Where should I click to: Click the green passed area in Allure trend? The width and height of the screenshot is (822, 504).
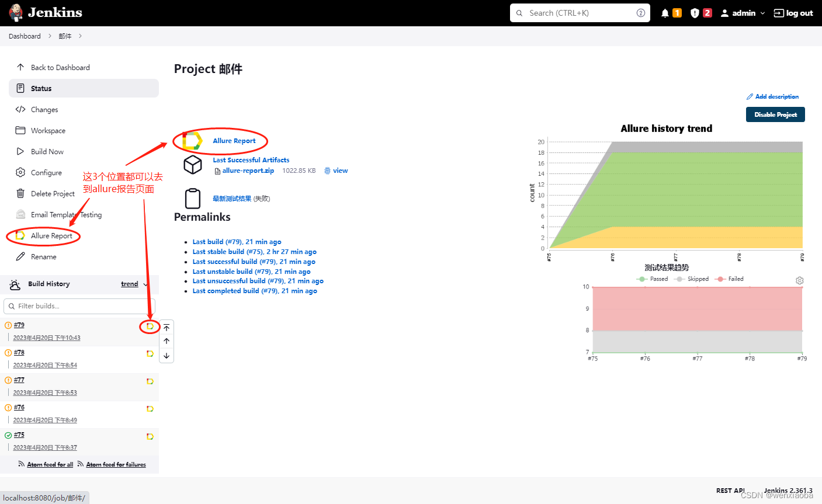coord(701,190)
